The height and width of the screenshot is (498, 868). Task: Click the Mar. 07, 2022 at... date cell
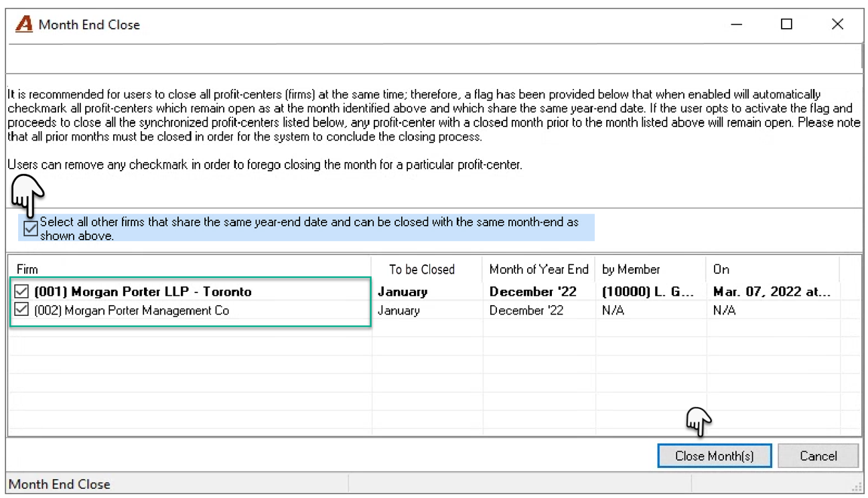[x=772, y=292]
